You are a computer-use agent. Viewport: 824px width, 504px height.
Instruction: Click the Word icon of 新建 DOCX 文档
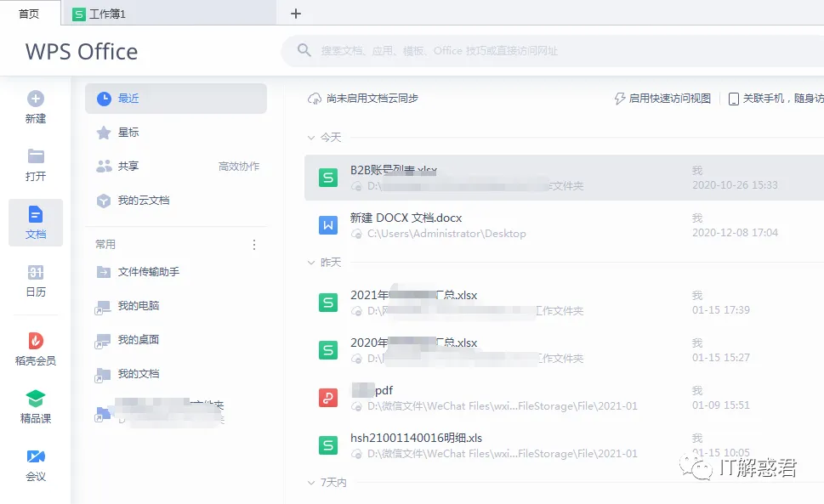point(328,225)
